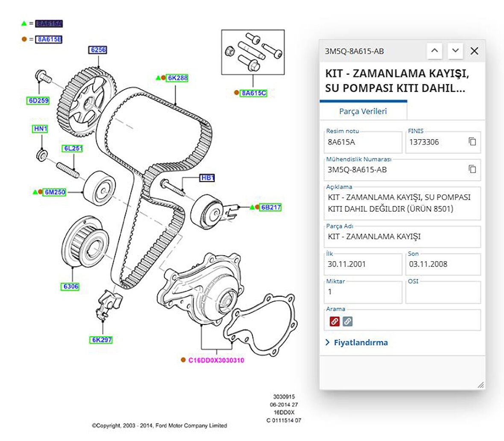Viewport: 504px width, 441px height.
Task: Select part label HB1 on diagram
Action: coord(208,178)
